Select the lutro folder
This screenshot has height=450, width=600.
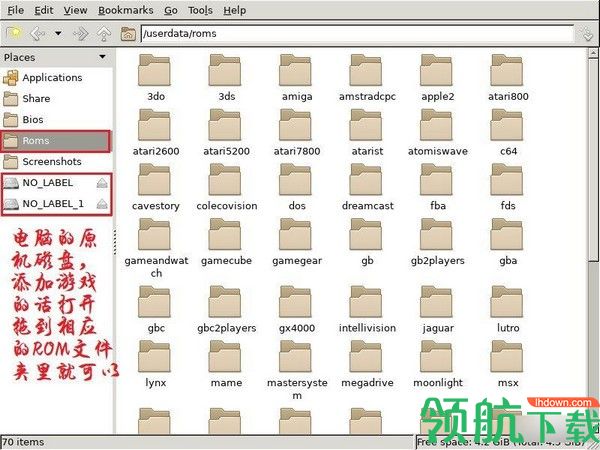(x=507, y=310)
